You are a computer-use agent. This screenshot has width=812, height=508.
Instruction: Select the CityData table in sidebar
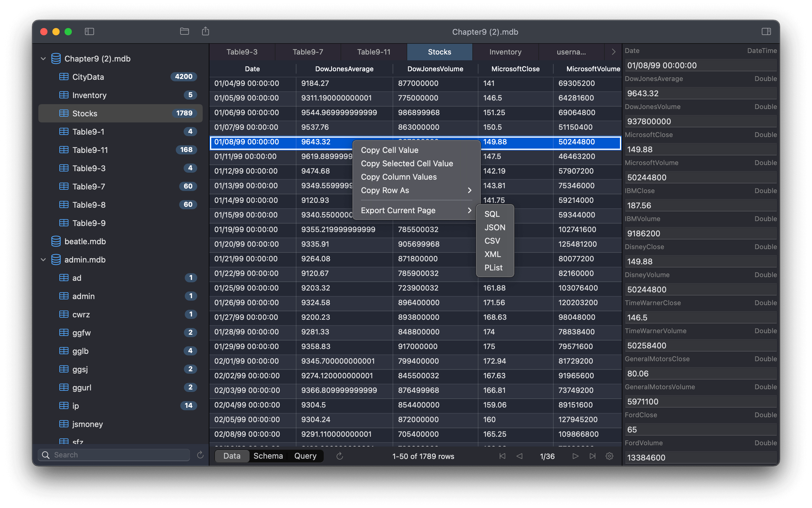(88, 77)
